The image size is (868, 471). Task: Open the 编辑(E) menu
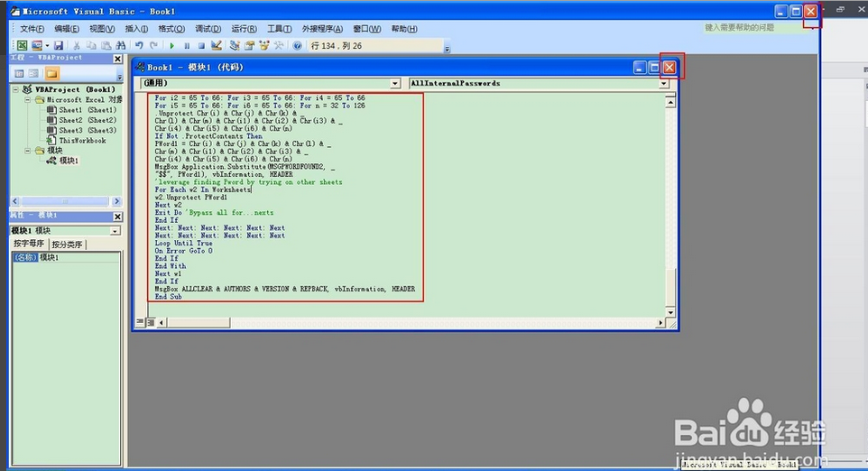pyautogui.click(x=67, y=29)
